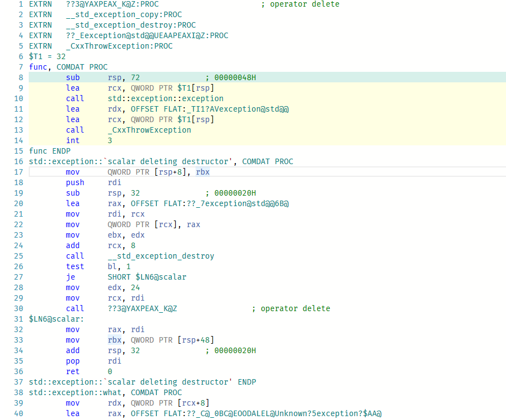506x420 pixels.
Task: Click line number 40 in the gutter
Action: pyautogui.click(x=19, y=413)
